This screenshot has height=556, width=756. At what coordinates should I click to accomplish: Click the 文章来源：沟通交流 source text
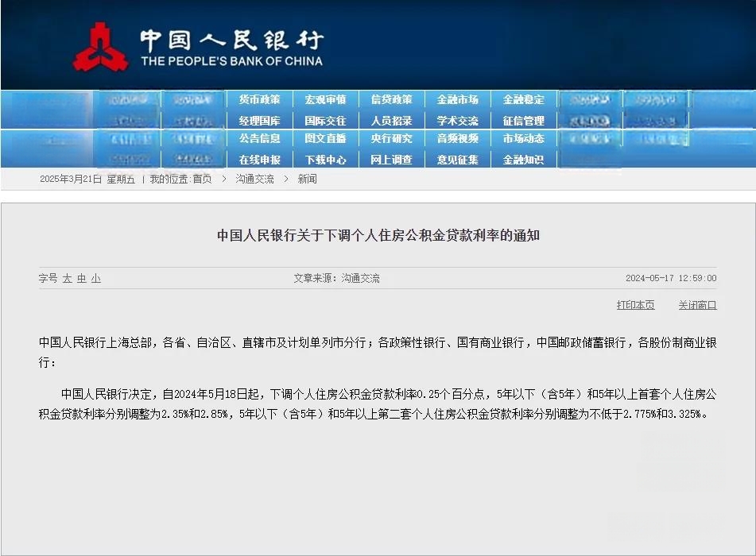pyautogui.click(x=336, y=278)
